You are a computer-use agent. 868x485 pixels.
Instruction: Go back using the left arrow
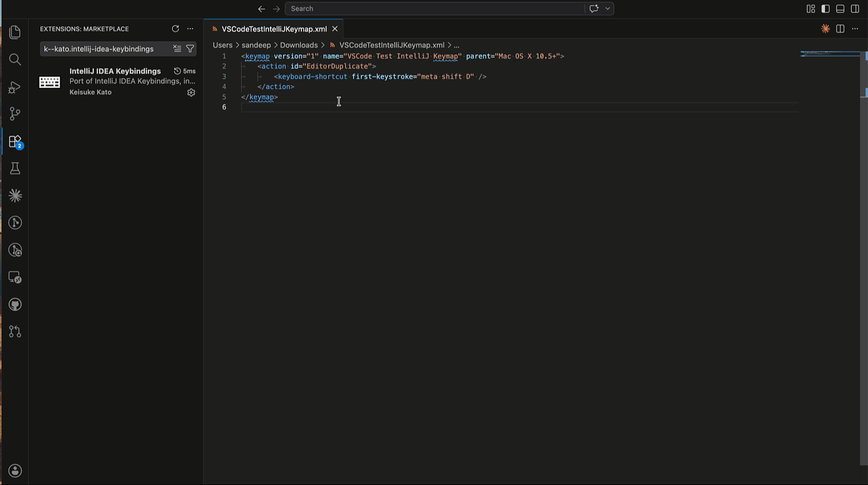tap(261, 9)
